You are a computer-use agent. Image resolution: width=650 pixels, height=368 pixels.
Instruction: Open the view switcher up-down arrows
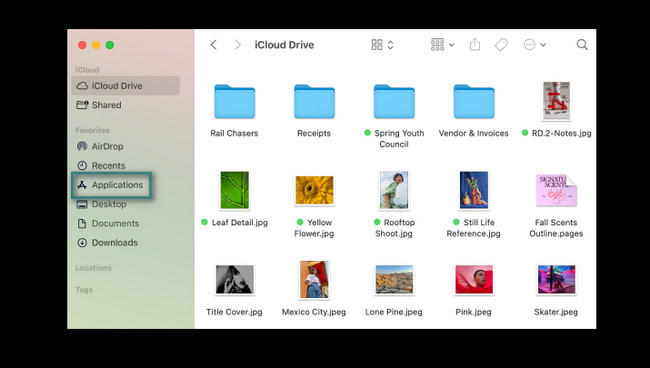tap(390, 45)
